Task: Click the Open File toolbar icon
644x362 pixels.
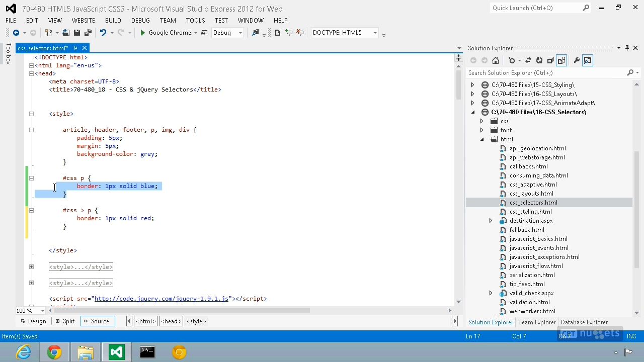Action: 66,33
